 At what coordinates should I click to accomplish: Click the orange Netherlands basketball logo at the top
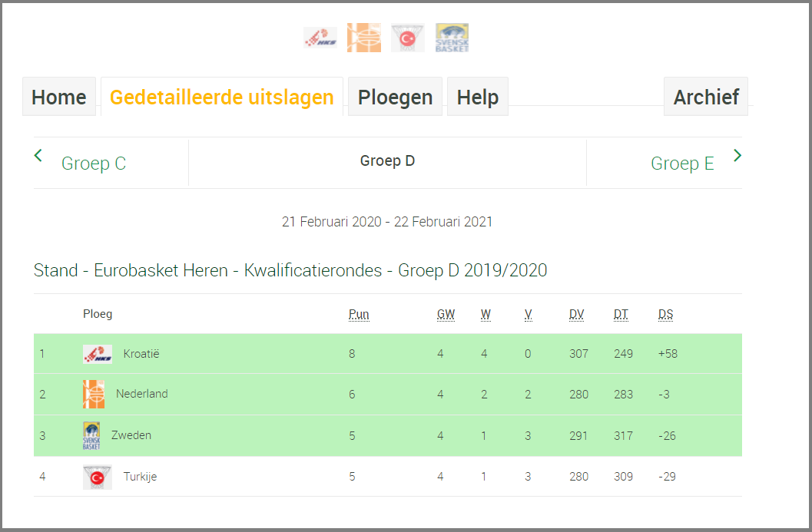pos(364,38)
